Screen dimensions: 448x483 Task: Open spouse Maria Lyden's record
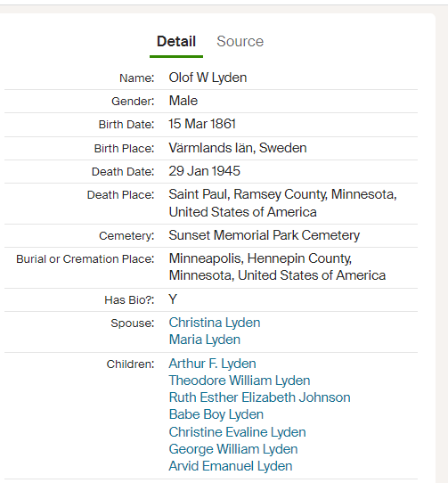tap(205, 340)
